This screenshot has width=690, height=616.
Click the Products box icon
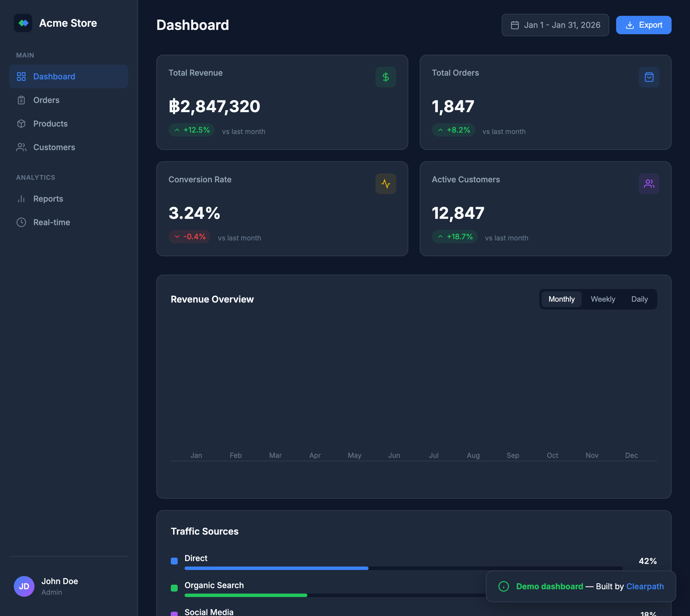tap(21, 124)
